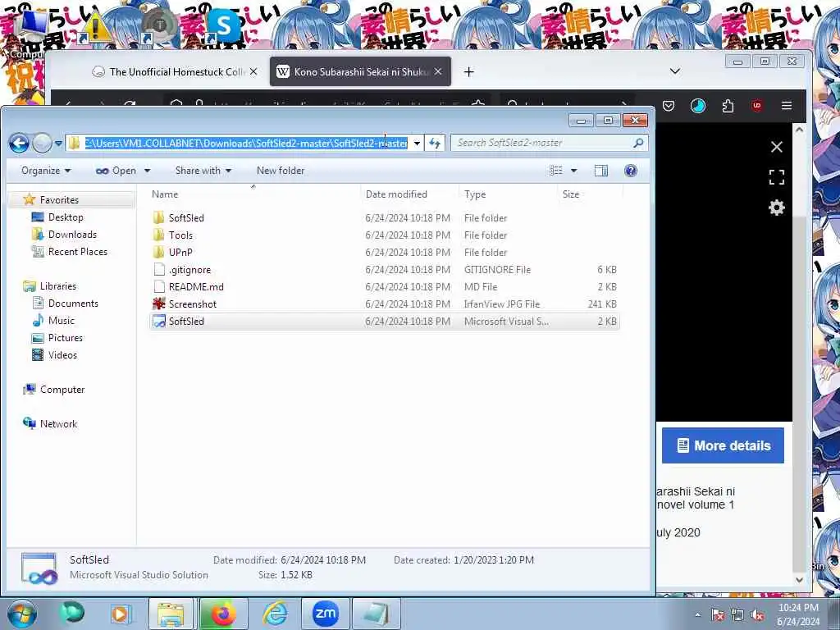Click the muted volume tray icon
The image size is (840, 630).
coord(757,615)
